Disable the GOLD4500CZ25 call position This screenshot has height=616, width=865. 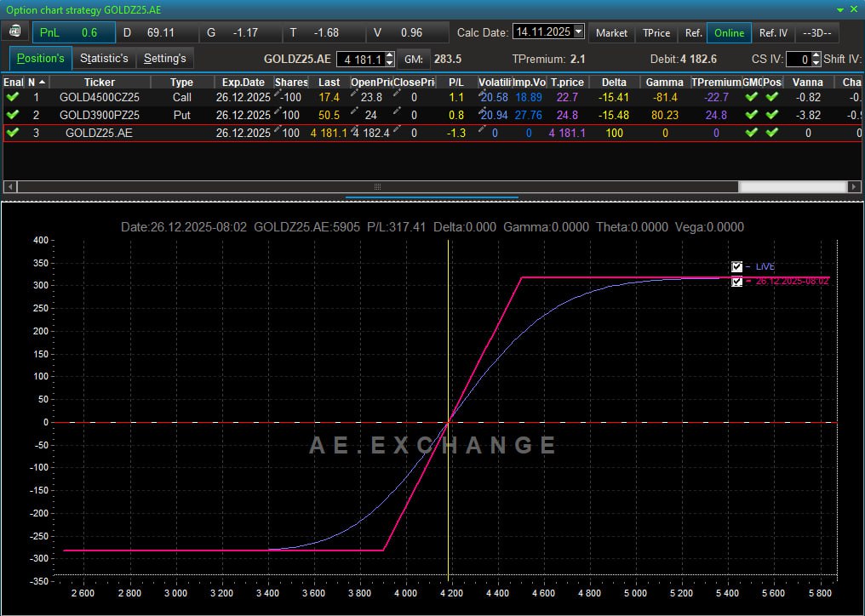tap(13, 97)
